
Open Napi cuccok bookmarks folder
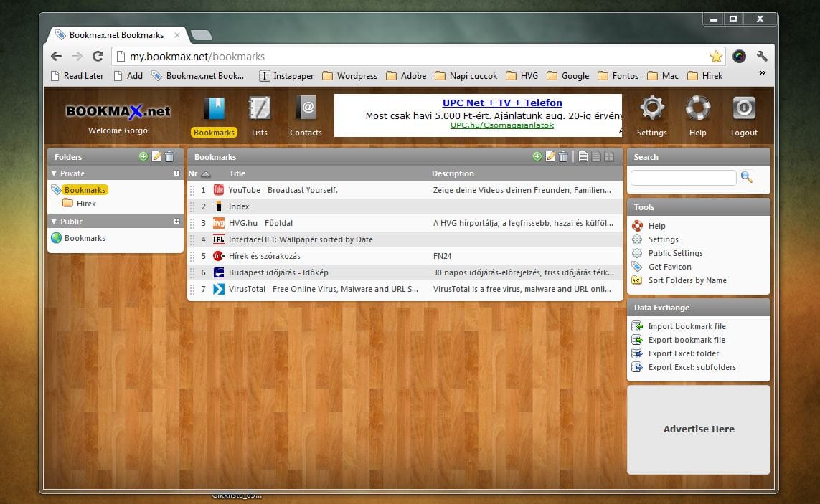(466, 76)
